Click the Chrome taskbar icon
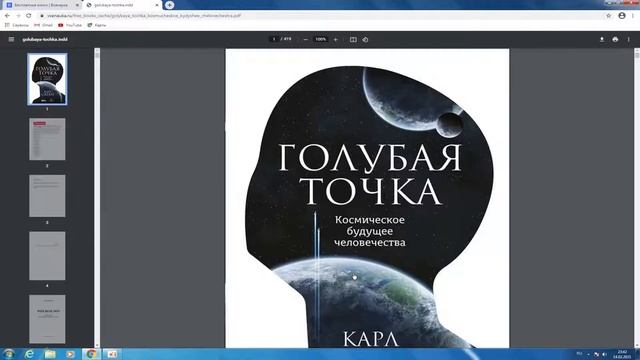The height and width of the screenshot is (360, 640). coord(91,354)
